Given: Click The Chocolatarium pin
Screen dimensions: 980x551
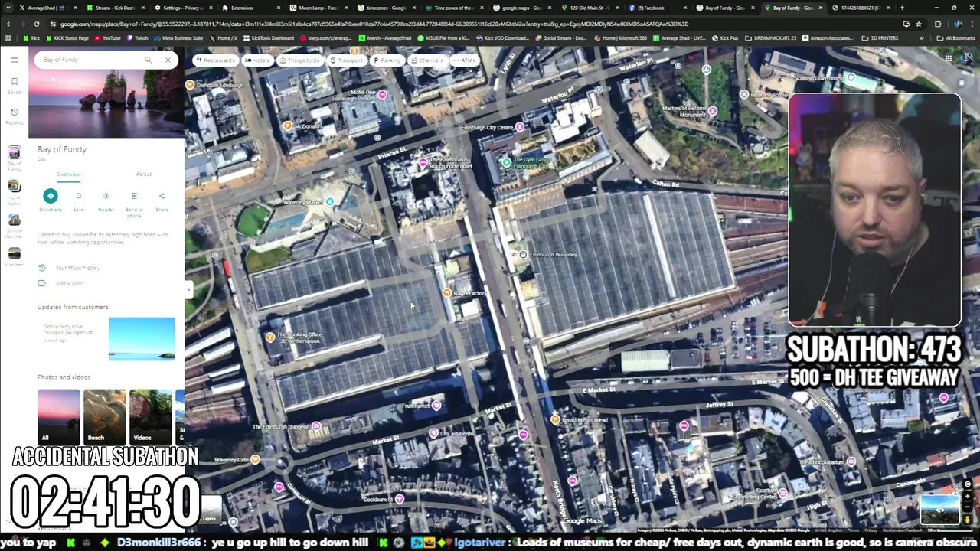Looking at the screenshot, I should pyautogui.click(x=851, y=462).
